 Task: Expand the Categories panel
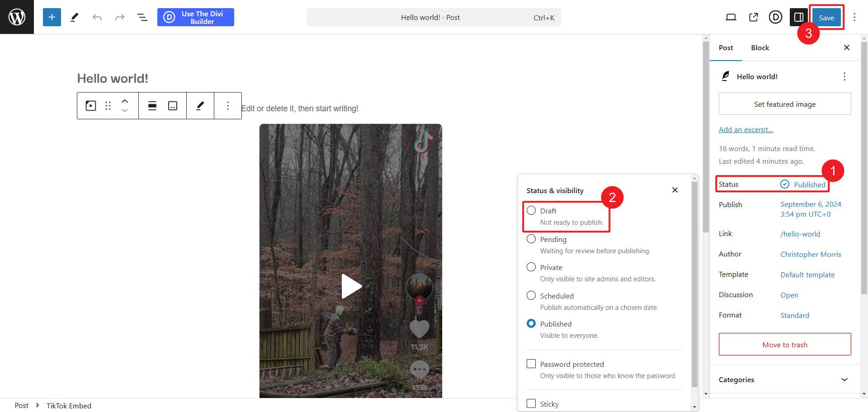(785, 379)
